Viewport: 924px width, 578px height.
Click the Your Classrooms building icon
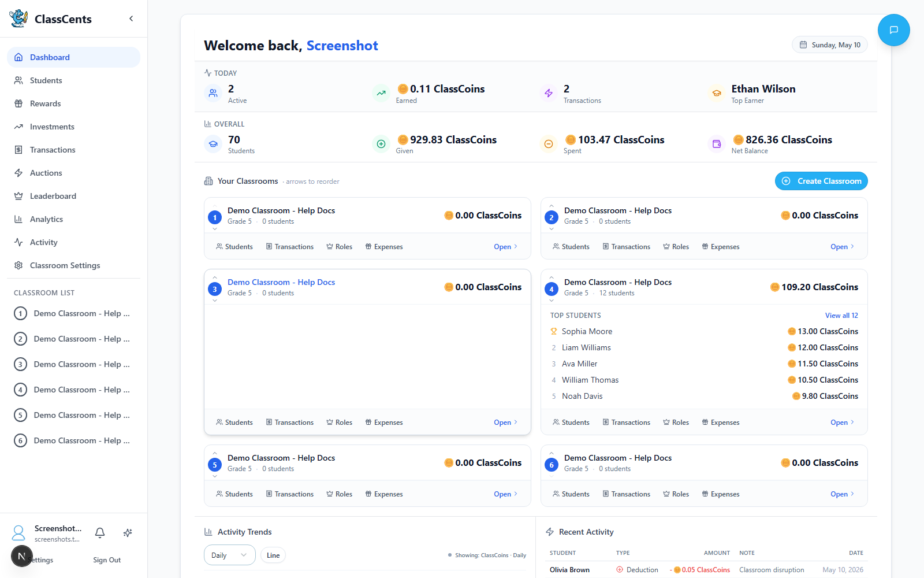pyautogui.click(x=208, y=181)
